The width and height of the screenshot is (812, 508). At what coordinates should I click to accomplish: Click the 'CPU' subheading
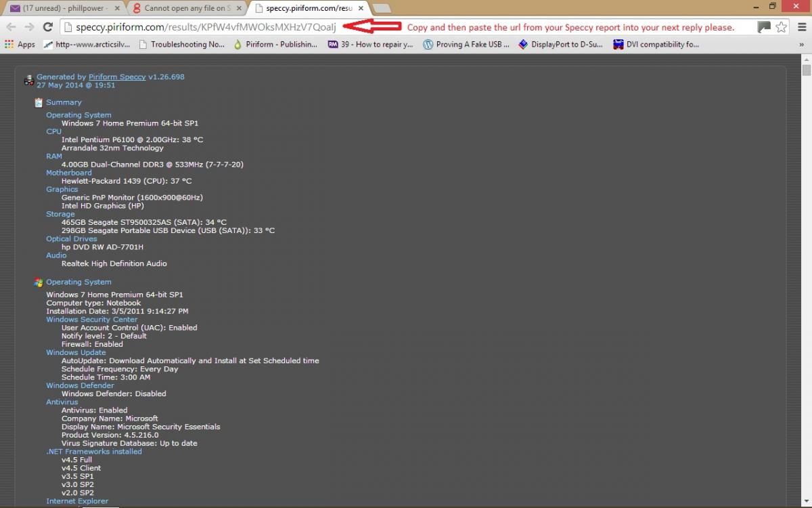tap(53, 131)
